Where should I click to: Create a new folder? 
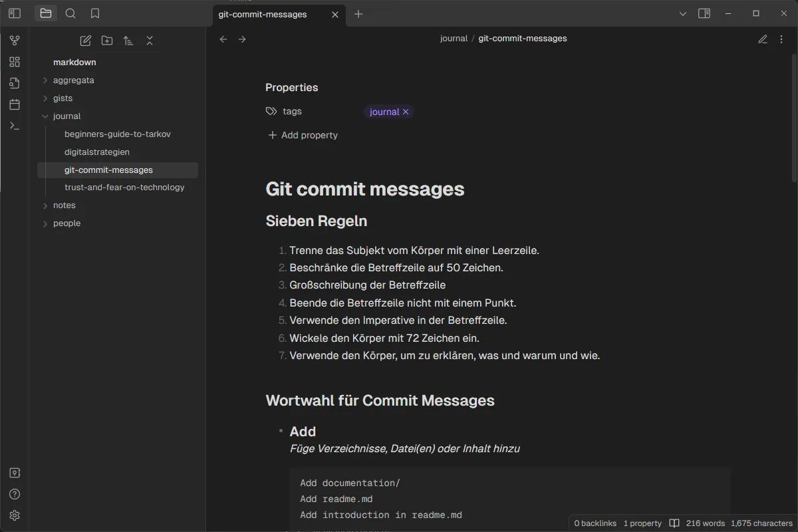[x=106, y=41]
